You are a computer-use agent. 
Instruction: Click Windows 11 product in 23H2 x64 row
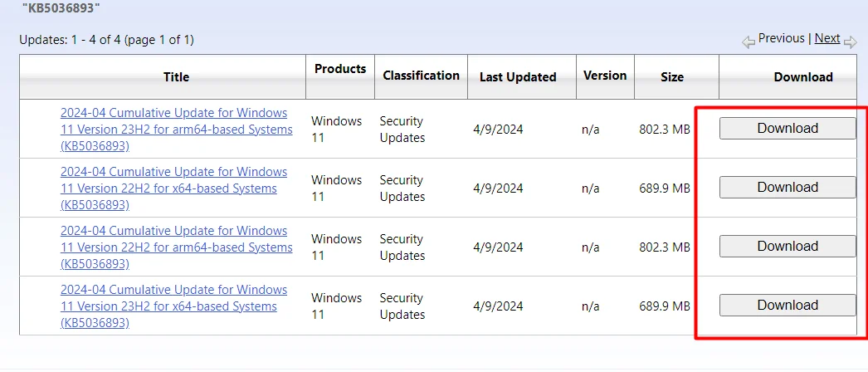point(337,306)
